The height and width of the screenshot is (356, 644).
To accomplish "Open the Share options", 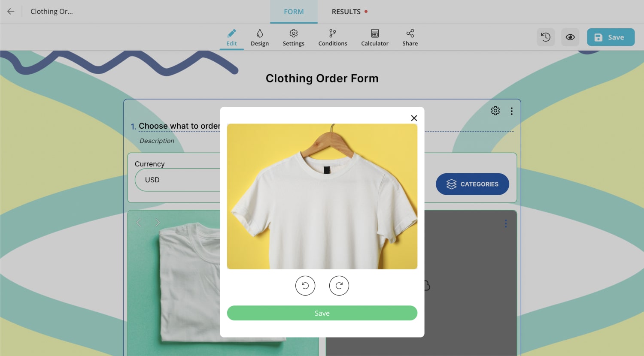I will [x=410, y=37].
